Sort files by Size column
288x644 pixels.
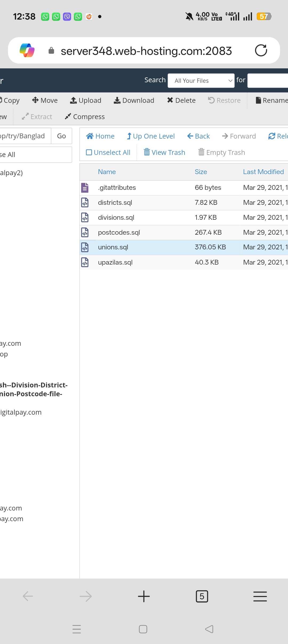201,172
